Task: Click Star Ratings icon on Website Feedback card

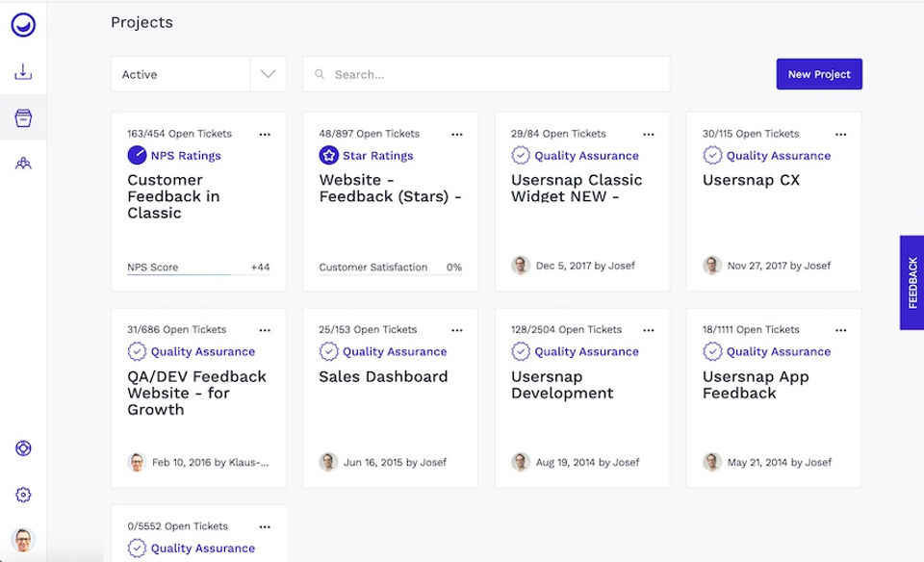Action: 328,155
